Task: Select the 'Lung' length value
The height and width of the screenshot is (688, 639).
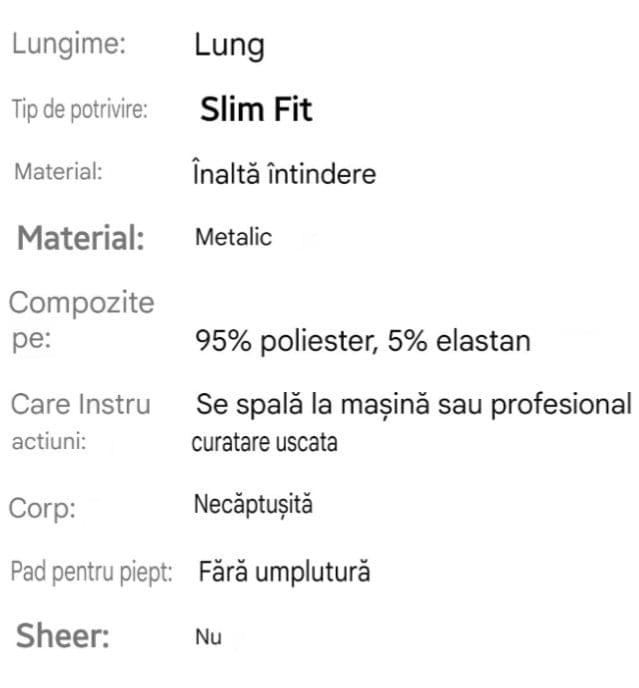Action: click(229, 46)
